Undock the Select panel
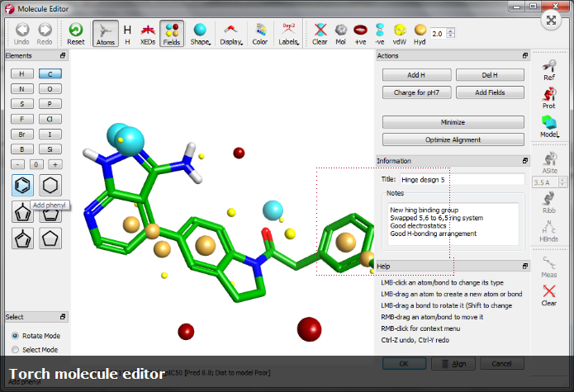The width and height of the screenshot is (574, 392). point(63,317)
